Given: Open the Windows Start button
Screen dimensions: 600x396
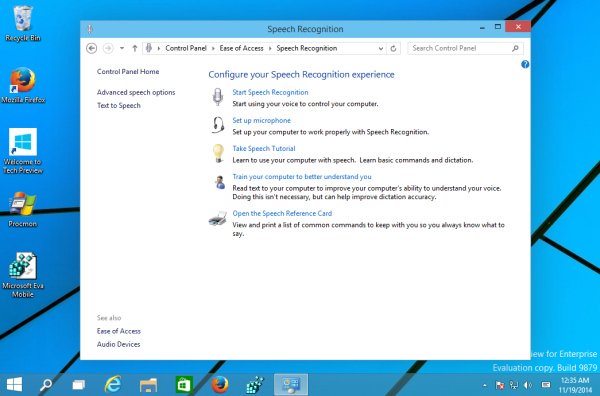Looking at the screenshot, I should click(15, 385).
